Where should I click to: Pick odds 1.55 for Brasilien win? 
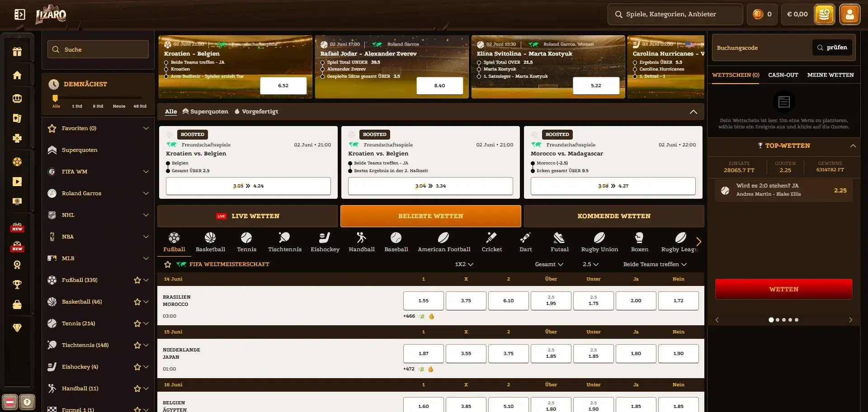[423, 300]
